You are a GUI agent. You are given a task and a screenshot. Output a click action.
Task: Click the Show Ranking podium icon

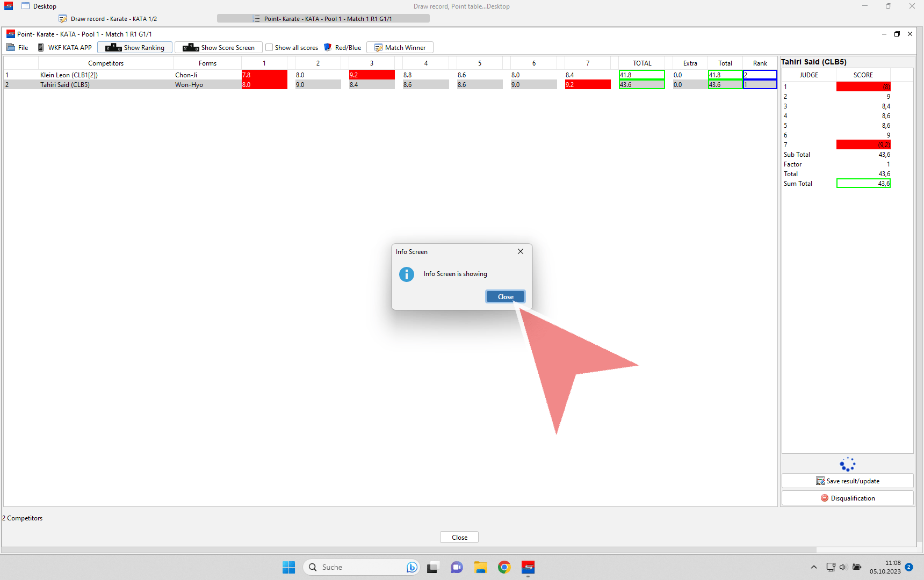pos(113,48)
